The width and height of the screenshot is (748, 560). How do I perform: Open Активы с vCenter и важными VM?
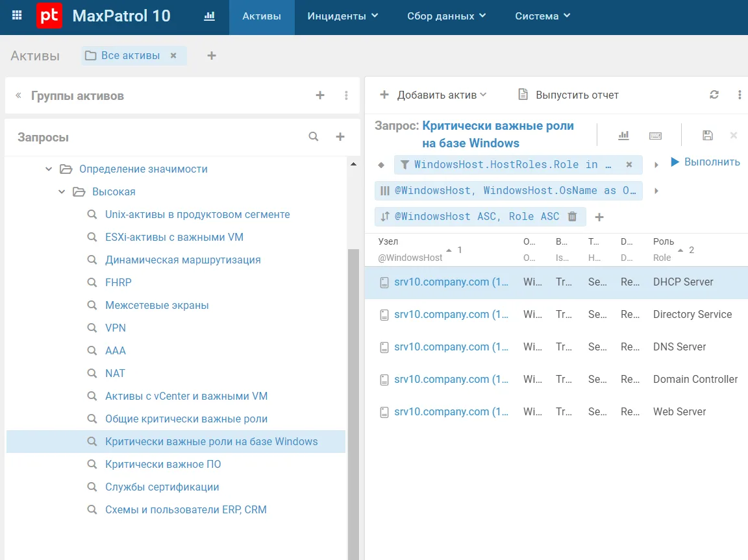[186, 396]
